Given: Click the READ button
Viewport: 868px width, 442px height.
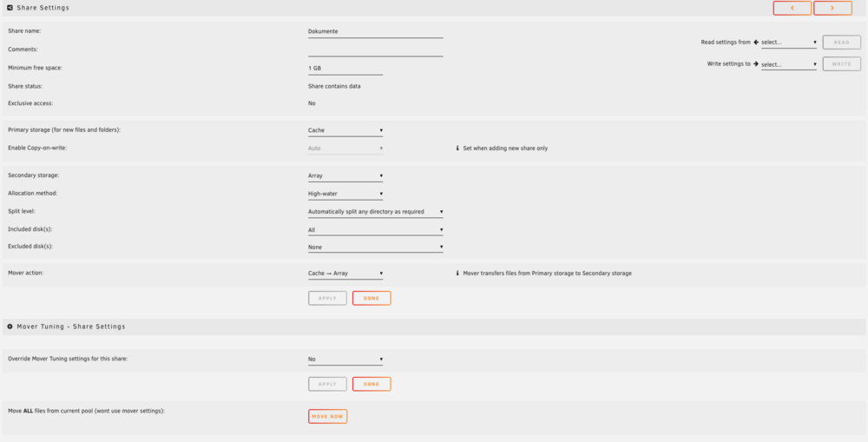Looking at the screenshot, I should coord(841,42).
